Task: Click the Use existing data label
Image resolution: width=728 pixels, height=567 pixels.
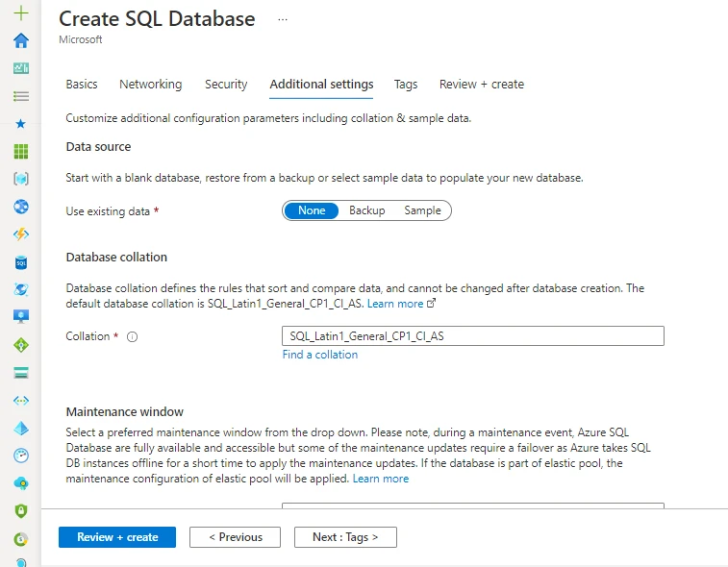Action: (108, 211)
